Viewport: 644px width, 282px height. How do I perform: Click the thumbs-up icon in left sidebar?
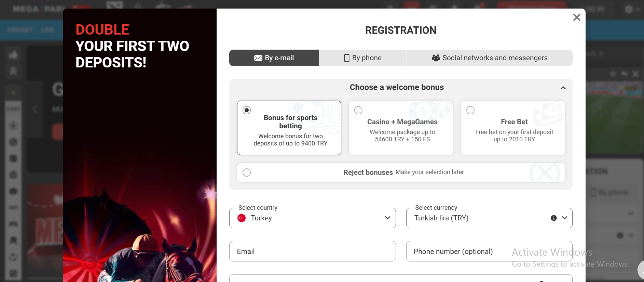13,54
